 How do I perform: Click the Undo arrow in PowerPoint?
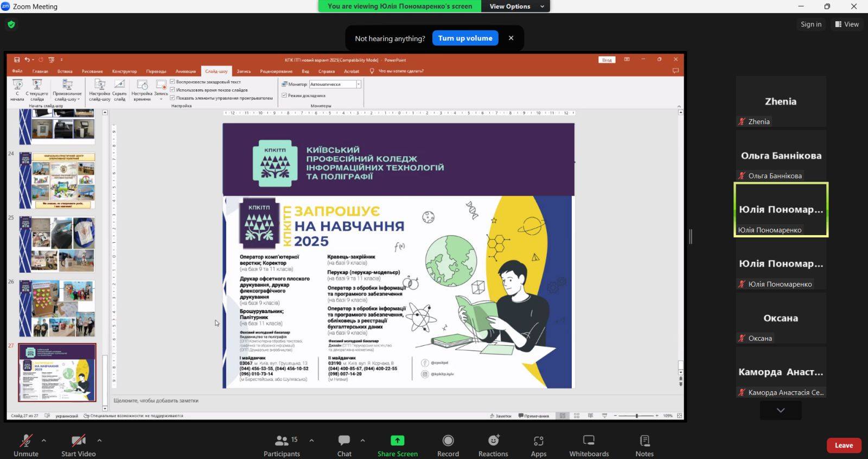pos(27,60)
